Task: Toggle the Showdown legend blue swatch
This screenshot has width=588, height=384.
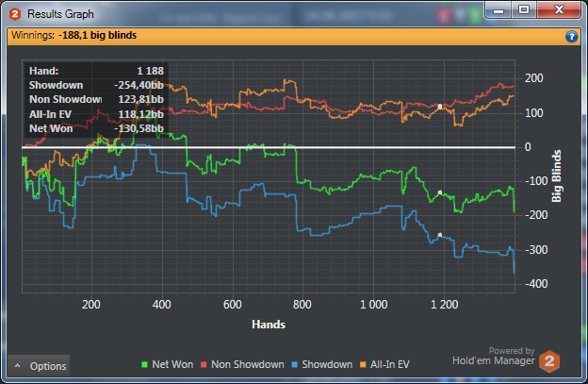Action: tap(294, 364)
